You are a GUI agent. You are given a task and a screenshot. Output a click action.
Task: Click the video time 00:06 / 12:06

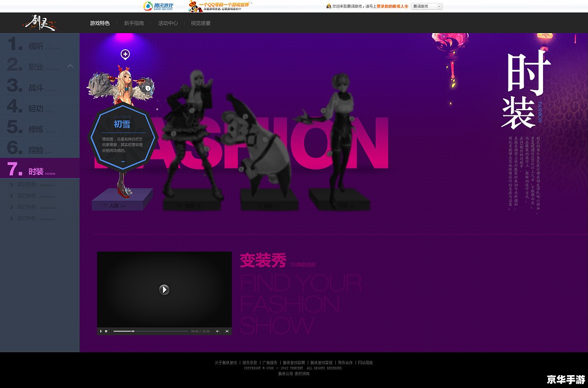pyautogui.click(x=200, y=331)
